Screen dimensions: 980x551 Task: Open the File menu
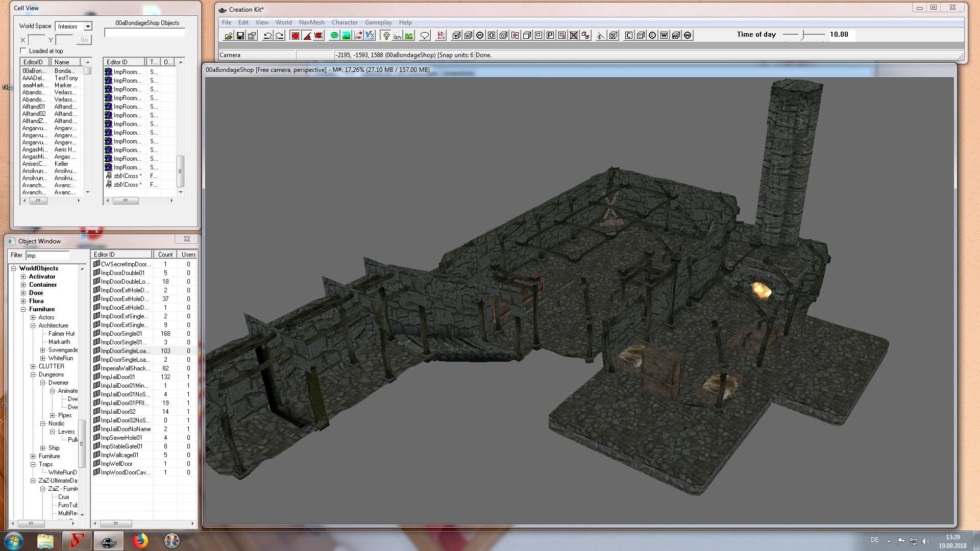pyautogui.click(x=227, y=22)
